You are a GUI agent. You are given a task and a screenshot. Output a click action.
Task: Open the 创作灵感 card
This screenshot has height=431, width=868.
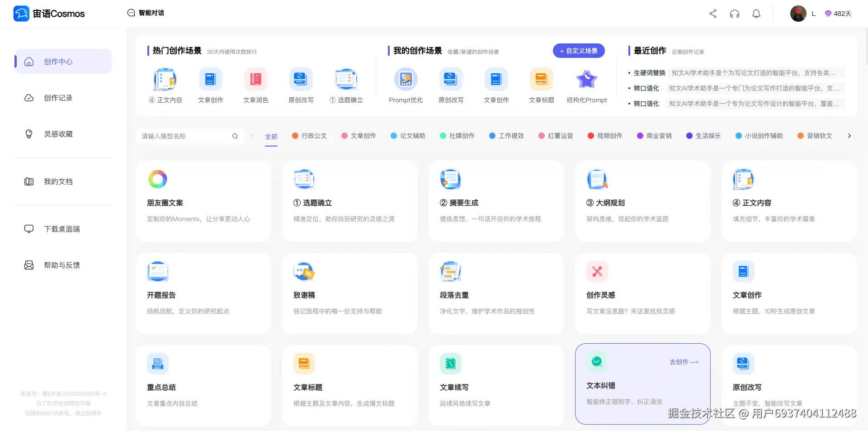tap(643, 294)
